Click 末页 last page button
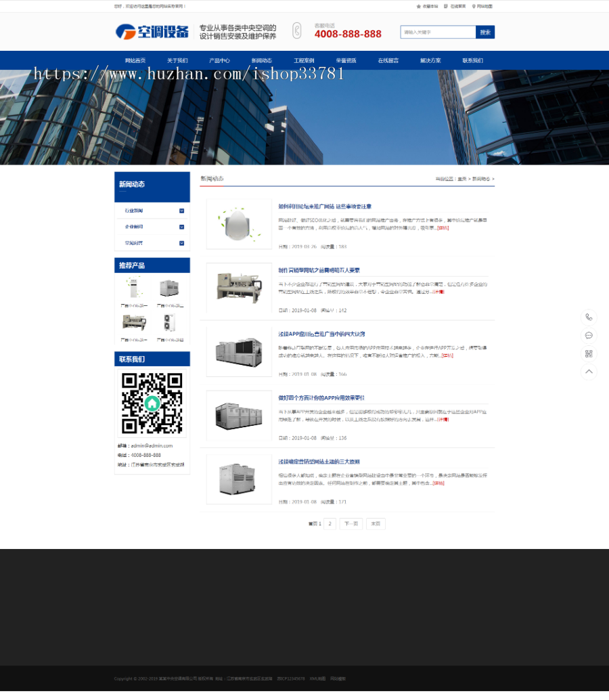The image size is (609, 700). tap(376, 524)
